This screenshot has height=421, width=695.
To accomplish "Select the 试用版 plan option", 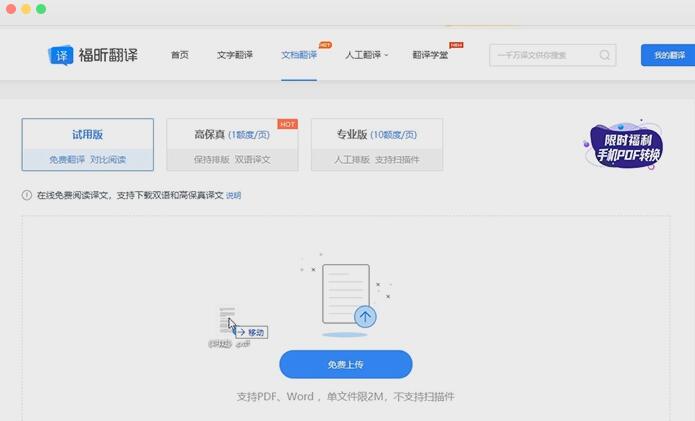I will [88, 144].
